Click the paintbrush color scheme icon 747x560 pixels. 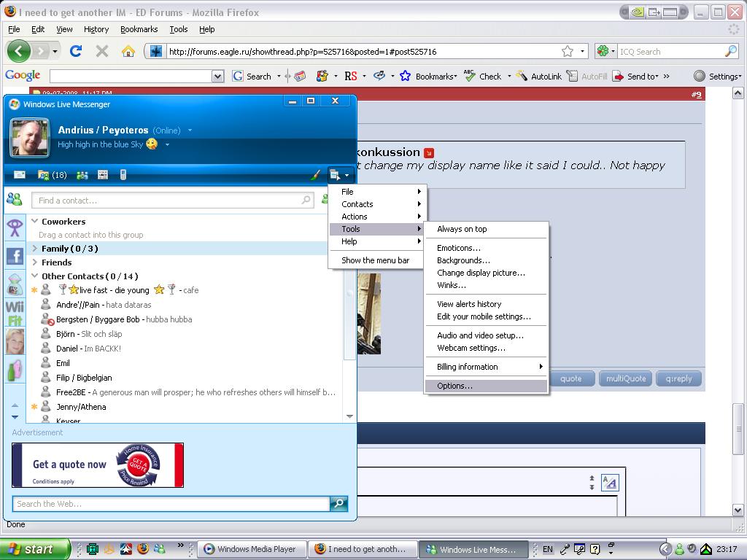315,175
